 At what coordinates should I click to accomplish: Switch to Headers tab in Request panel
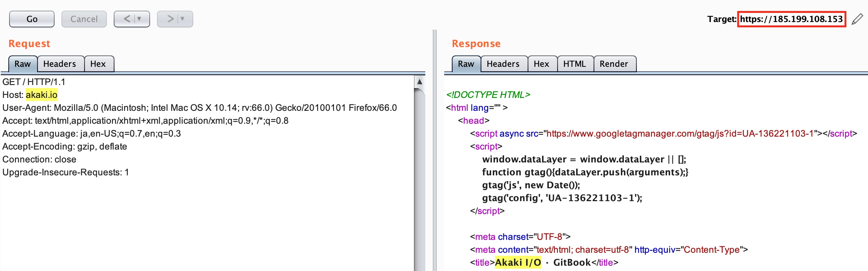point(60,64)
